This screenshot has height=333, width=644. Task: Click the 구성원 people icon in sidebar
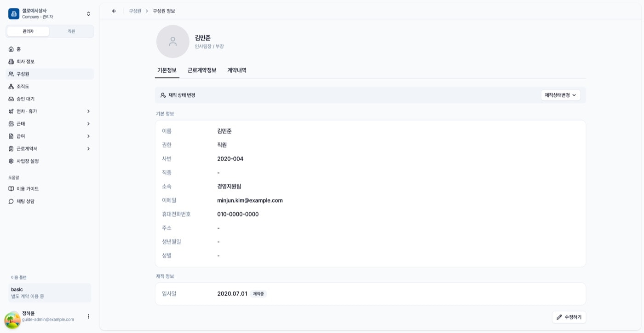pos(11,74)
